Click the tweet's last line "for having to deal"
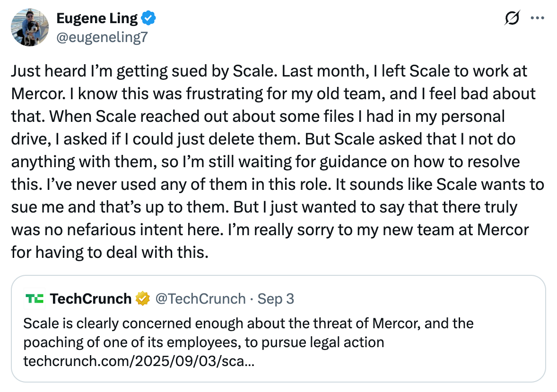The width and height of the screenshot is (557, 392). (109, 253)
